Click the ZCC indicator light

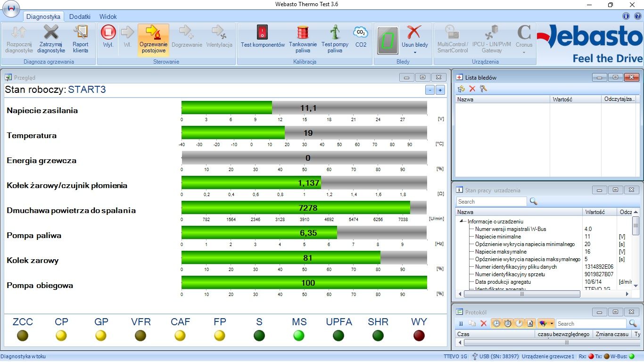pos(23,336)
